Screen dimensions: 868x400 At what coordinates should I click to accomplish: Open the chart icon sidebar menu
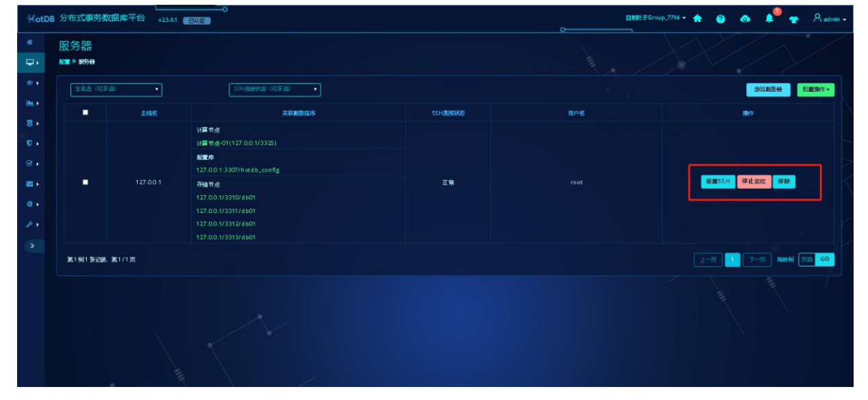click(x=30, y=103)
